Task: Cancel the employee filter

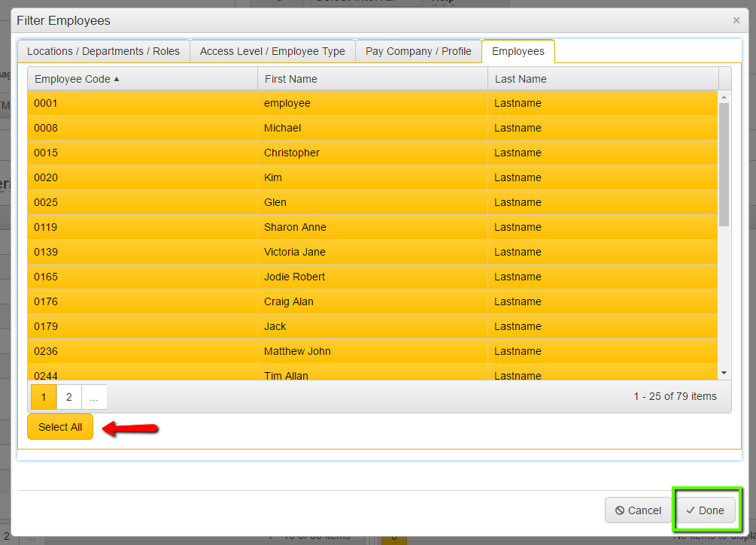Action: [638, 510]
